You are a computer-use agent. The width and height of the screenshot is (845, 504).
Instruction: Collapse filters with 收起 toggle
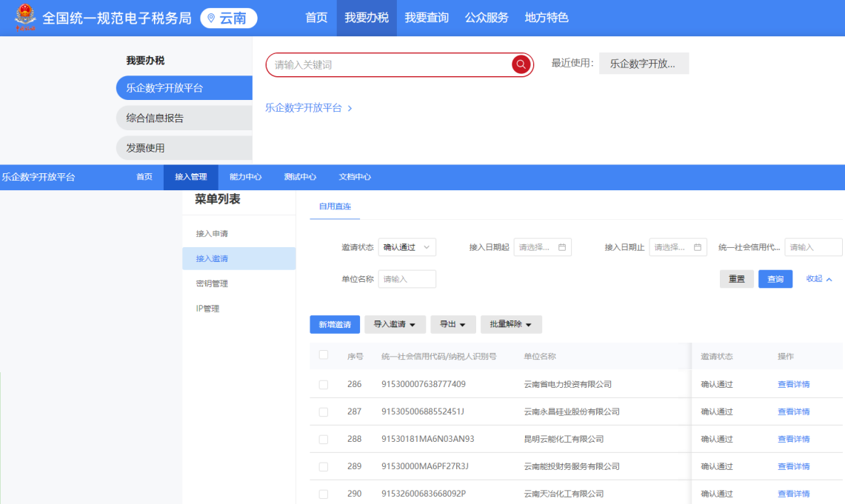pos(819,279)
